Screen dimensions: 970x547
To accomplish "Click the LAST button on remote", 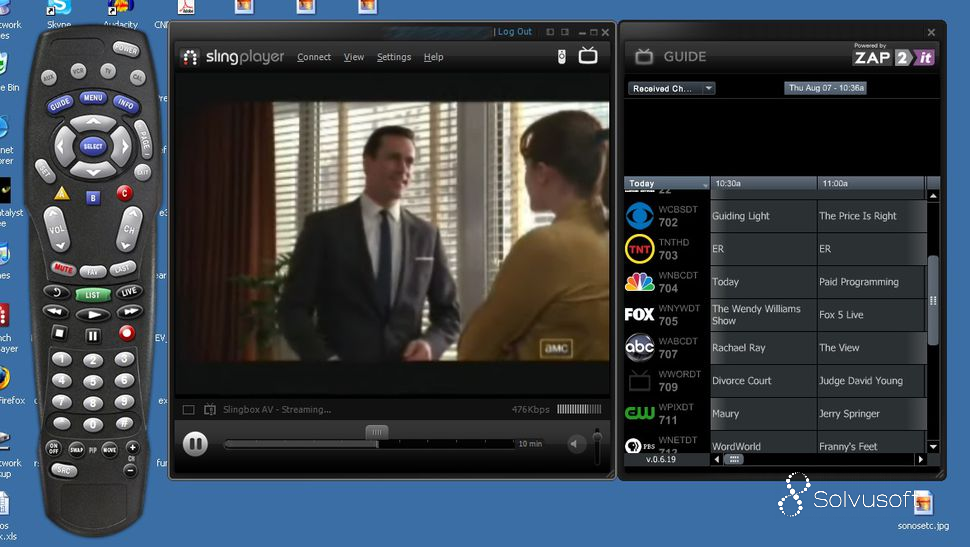I will (x=122, y=269).
